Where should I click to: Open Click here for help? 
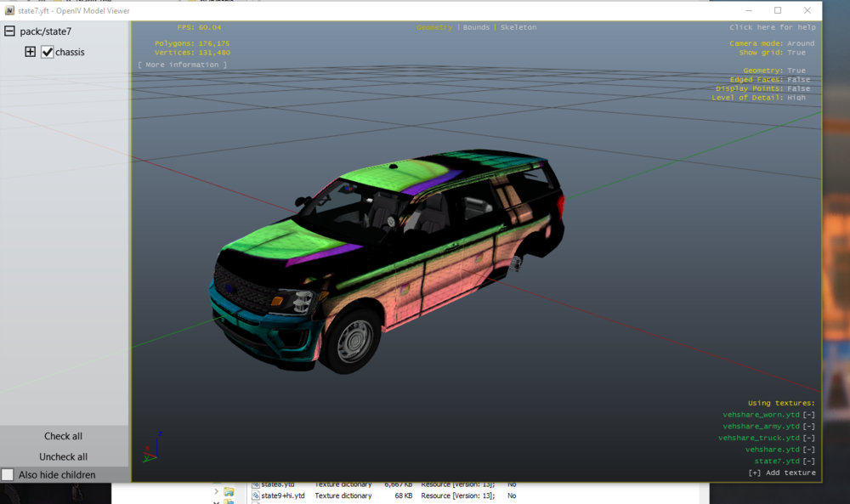click(x=772, y=26)
